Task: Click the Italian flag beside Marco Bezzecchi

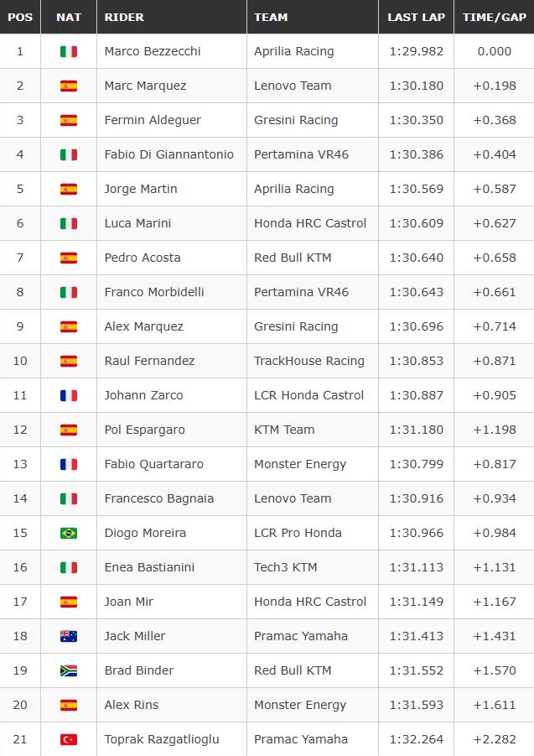Action: coord(69,51)
